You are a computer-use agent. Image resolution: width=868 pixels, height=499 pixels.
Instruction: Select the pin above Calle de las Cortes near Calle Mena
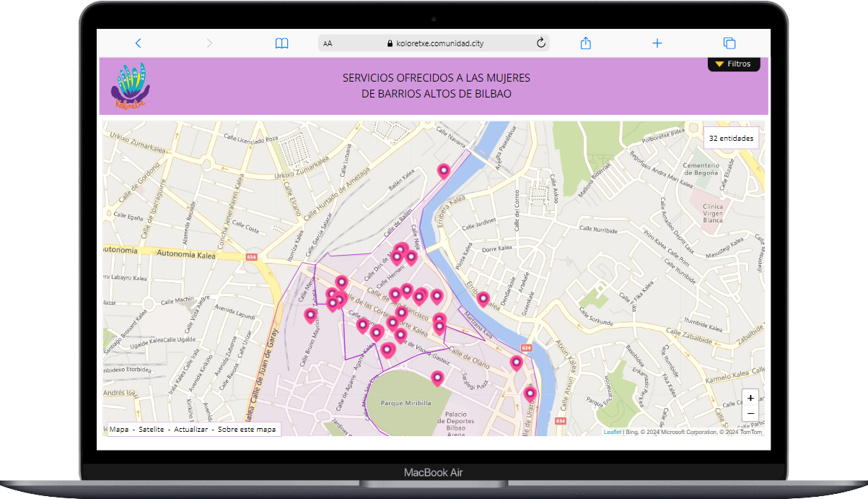(x=342, y=282)
